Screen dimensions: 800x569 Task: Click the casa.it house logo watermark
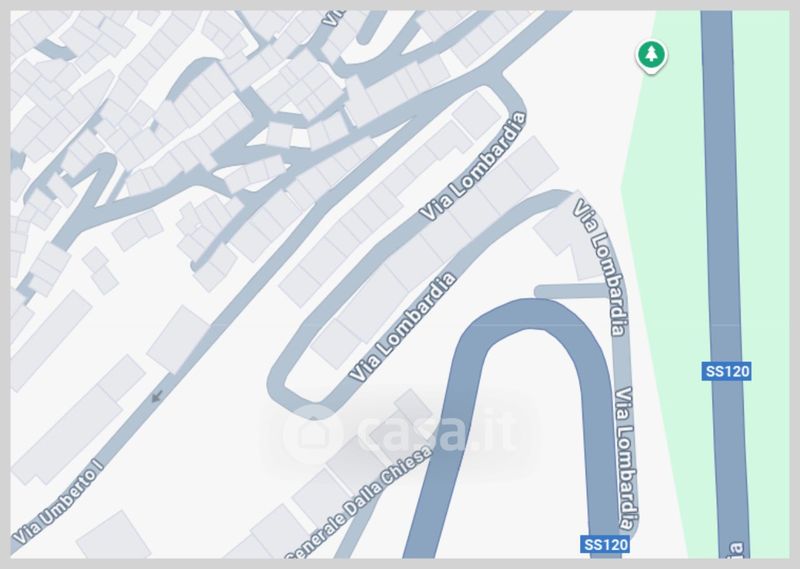coord(311,433)
